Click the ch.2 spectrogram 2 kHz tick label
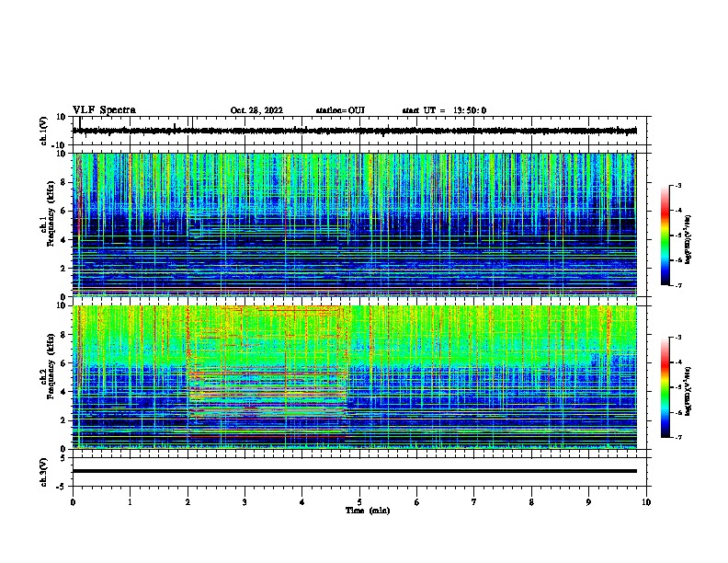The height and width of the screenshot is (563, 728). (x=63, y=420)
